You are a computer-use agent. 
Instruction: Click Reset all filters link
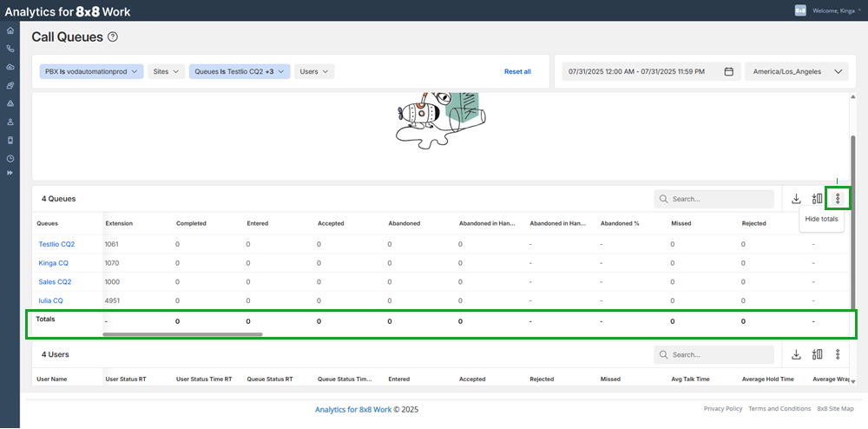coord(517,71)
